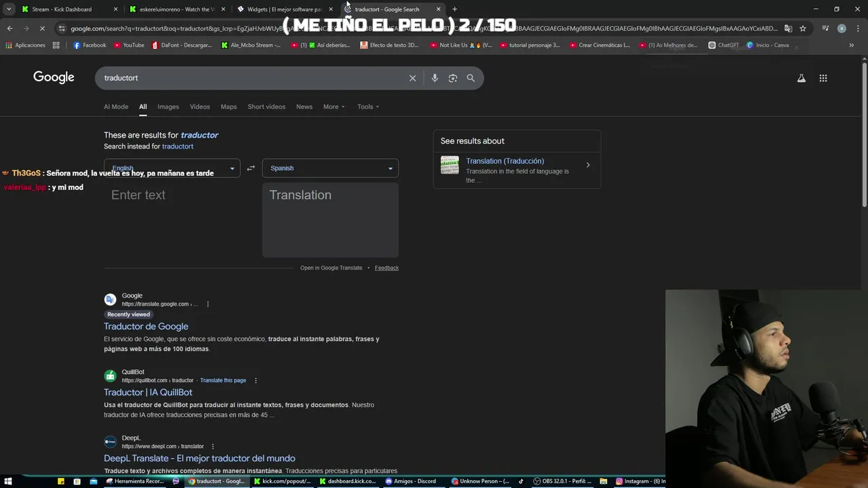
Task: Switch to AI Mode tab
Action: pyautogui.click(x=116, y=106)
